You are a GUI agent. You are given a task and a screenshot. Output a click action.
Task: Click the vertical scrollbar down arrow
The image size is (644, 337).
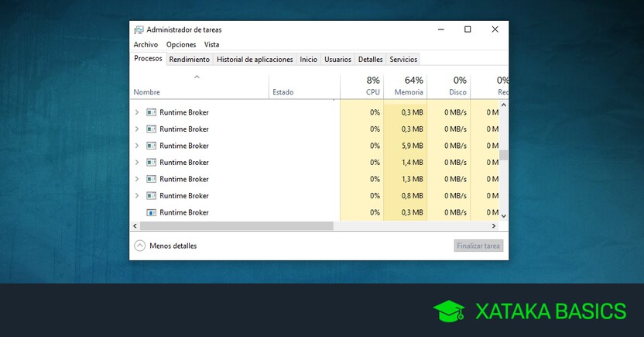[x=504, y=215]
